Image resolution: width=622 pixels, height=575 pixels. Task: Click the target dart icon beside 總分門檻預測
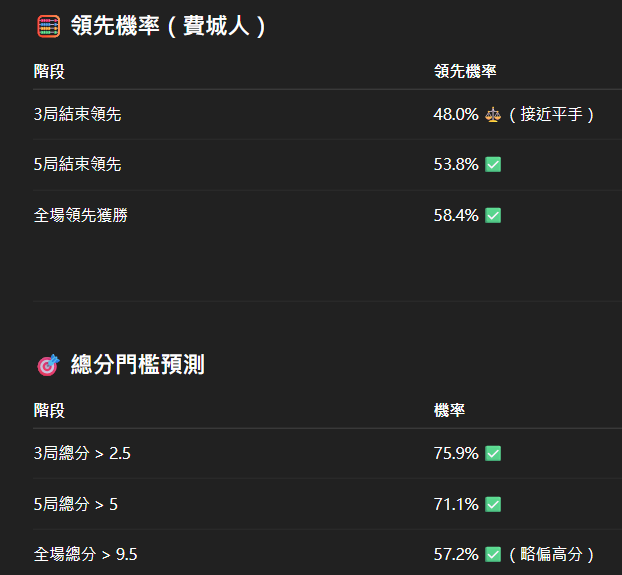coord(48,365)
